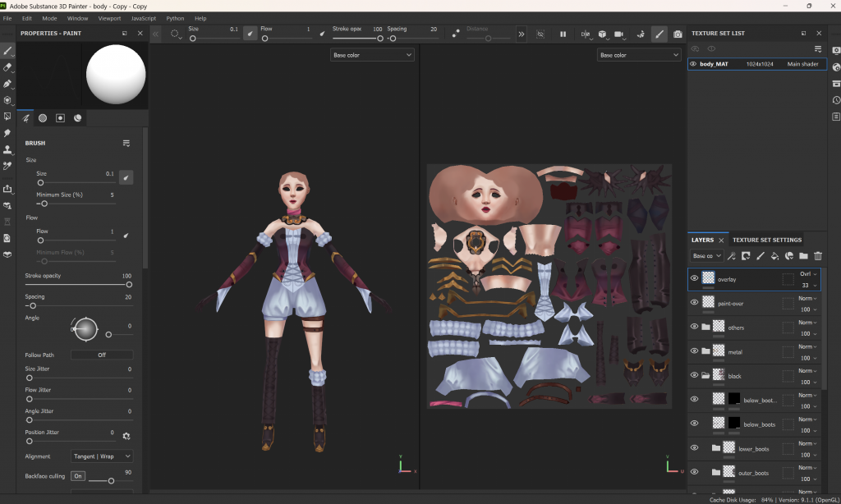Select the Material picker eyedropper tool
841x504 pixels.
[7, 166]
